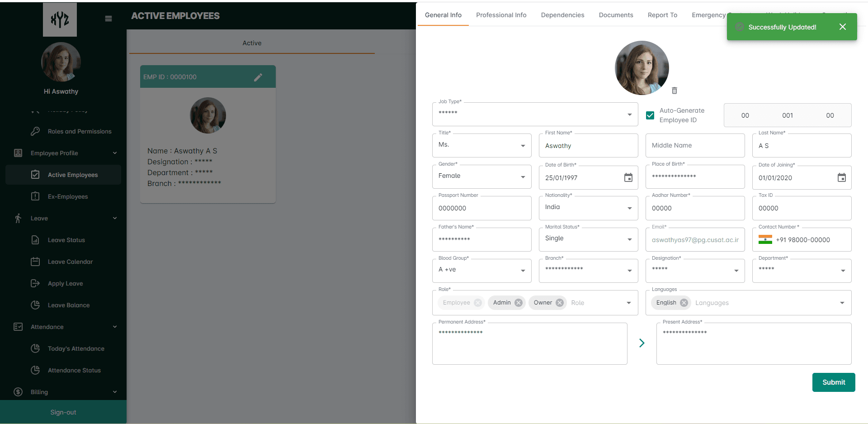Viewport: 868px width, 424px height.
Task: Toggle the hamburger sidebar menu
Action: [108, 19]
